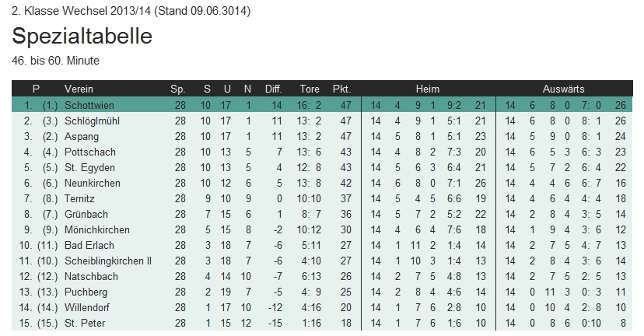Select the Heim header section
This screenshot has width=644, height=336.
point(427,89)
